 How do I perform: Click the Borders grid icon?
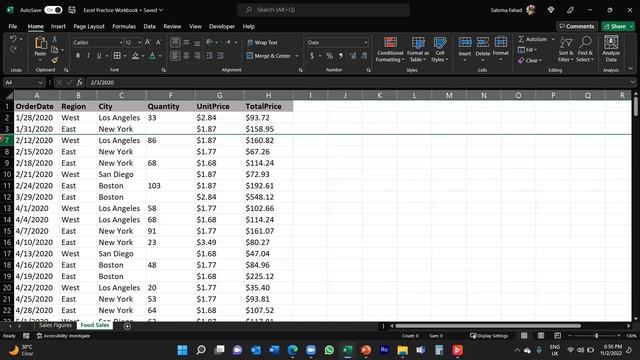click(117, 56)
